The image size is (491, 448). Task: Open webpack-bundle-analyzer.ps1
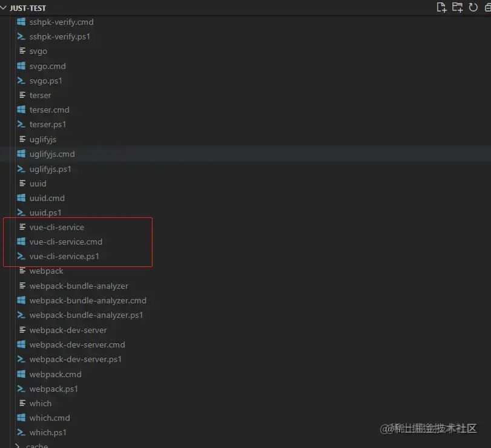coord(87,315)
